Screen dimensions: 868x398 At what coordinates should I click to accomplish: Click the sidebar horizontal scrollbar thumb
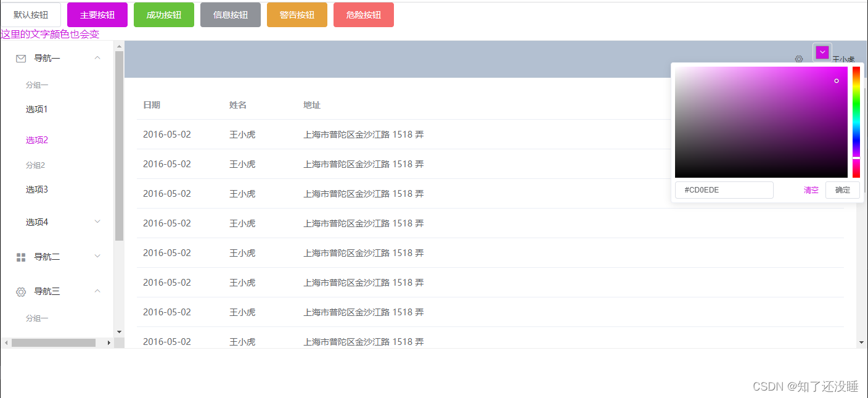point(54,342)
